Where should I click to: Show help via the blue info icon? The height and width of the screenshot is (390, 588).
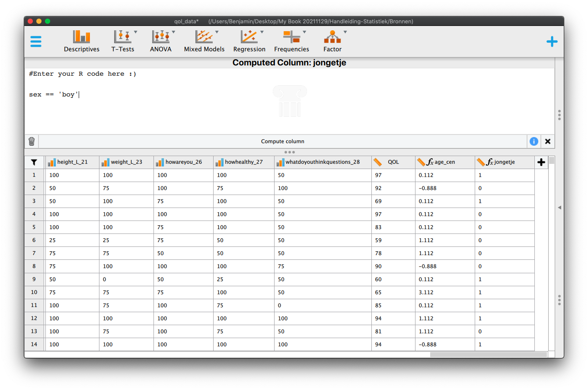(534, 141)
